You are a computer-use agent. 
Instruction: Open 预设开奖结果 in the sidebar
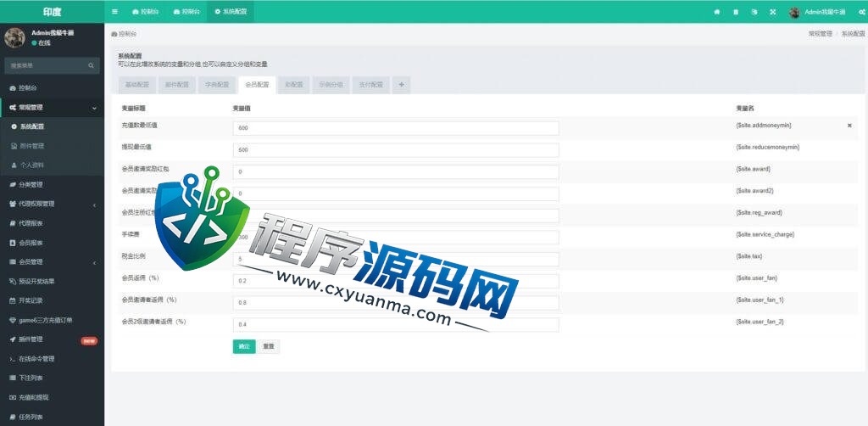pyautogui.click(x=52, y=282)
